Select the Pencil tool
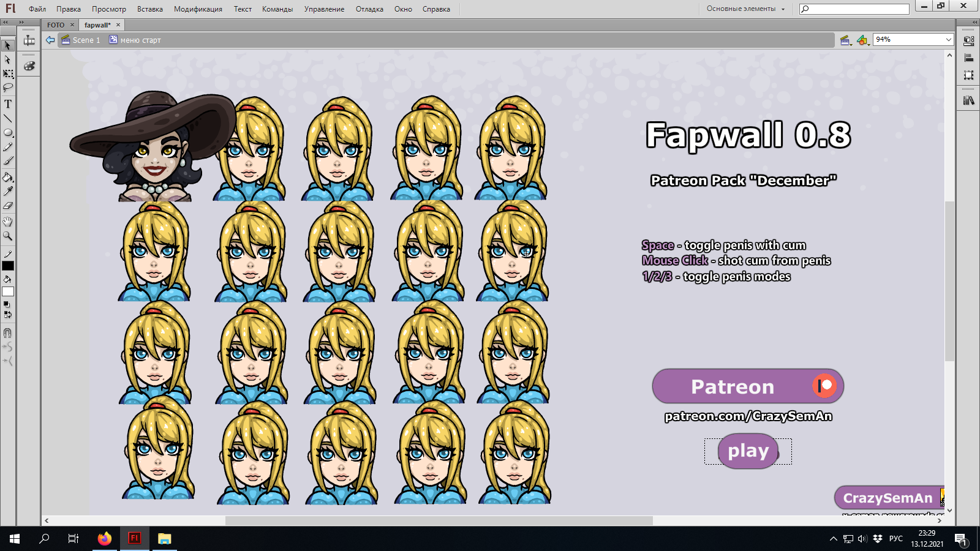 tap(8, 147)
